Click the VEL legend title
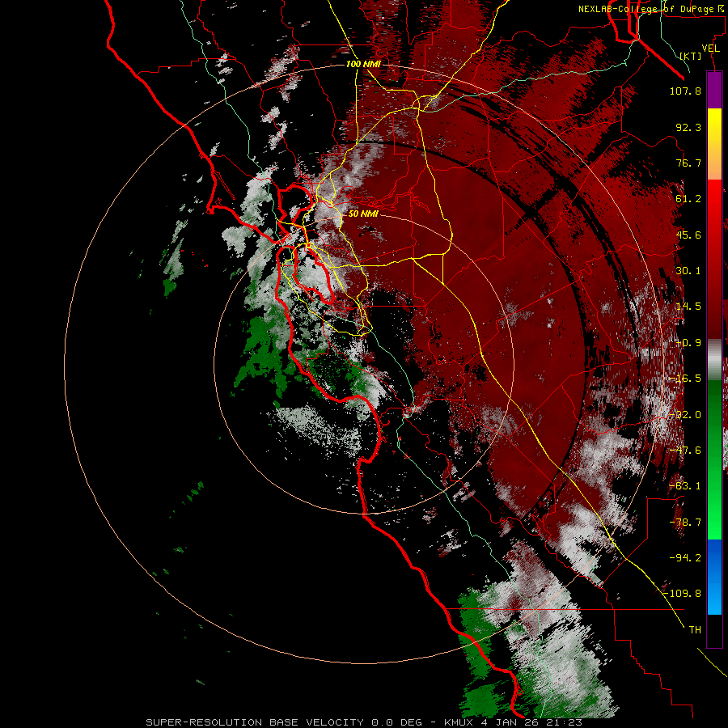Image resolution: width=728 pixels, height=728 pixels. [x=710, y=49]
